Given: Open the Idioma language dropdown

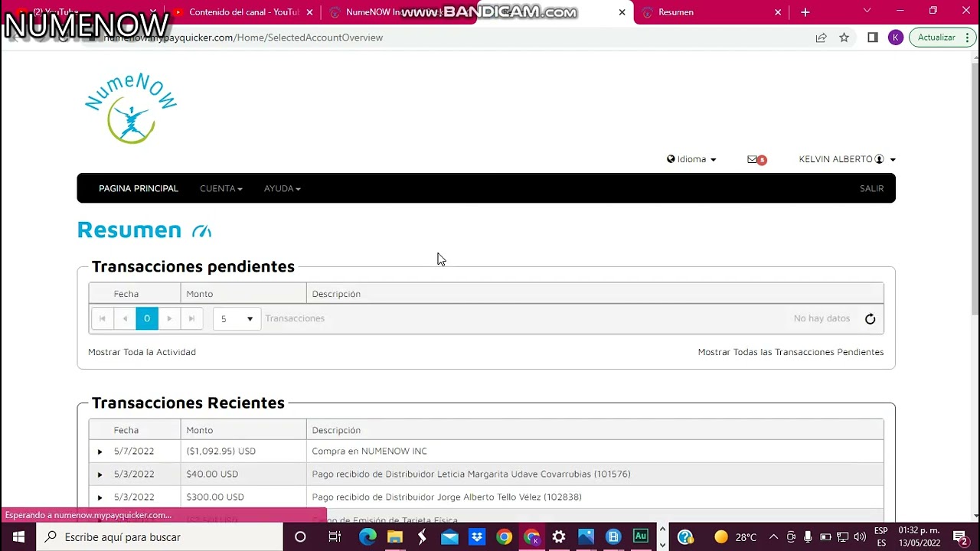Looking at the screenshot, I should (x=691, y=159).
